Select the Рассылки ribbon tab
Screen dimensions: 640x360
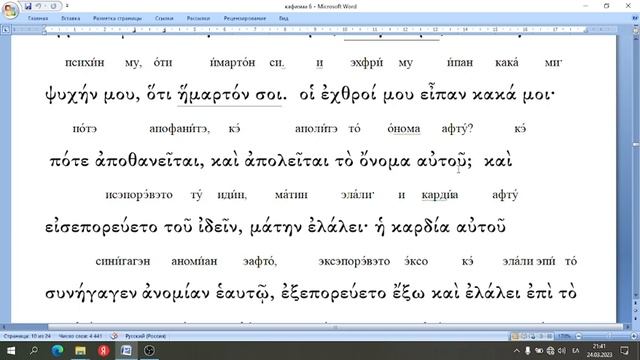[x=198, y=18]
